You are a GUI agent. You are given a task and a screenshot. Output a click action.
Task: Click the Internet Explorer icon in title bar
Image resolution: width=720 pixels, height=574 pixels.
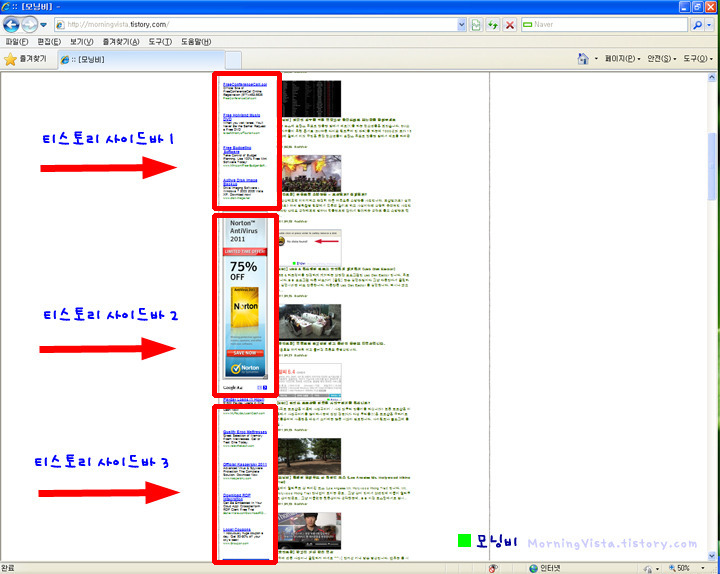6,7
